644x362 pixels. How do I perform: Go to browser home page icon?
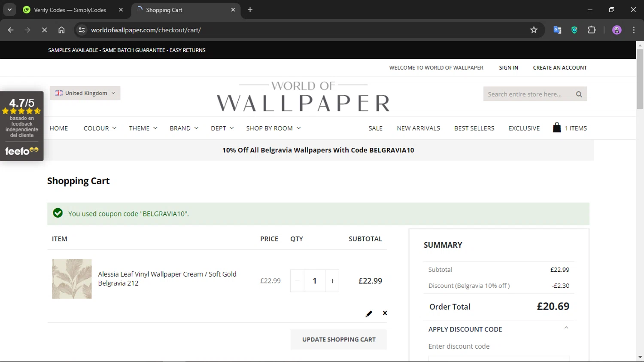click(x=61, y=30)
